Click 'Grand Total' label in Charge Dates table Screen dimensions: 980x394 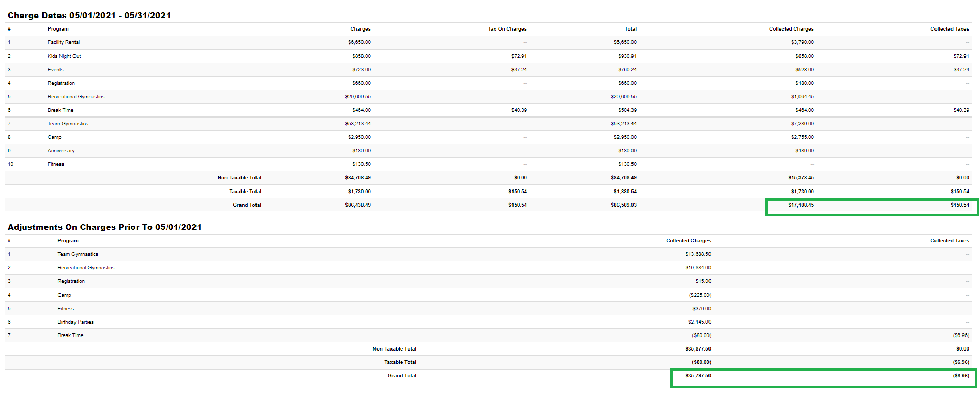pos(247,205)
